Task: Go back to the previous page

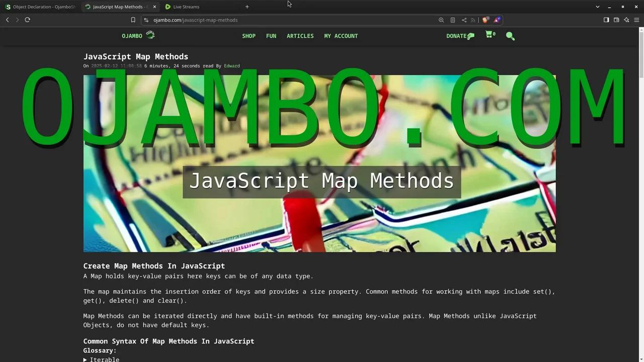Action: point(8,20)
